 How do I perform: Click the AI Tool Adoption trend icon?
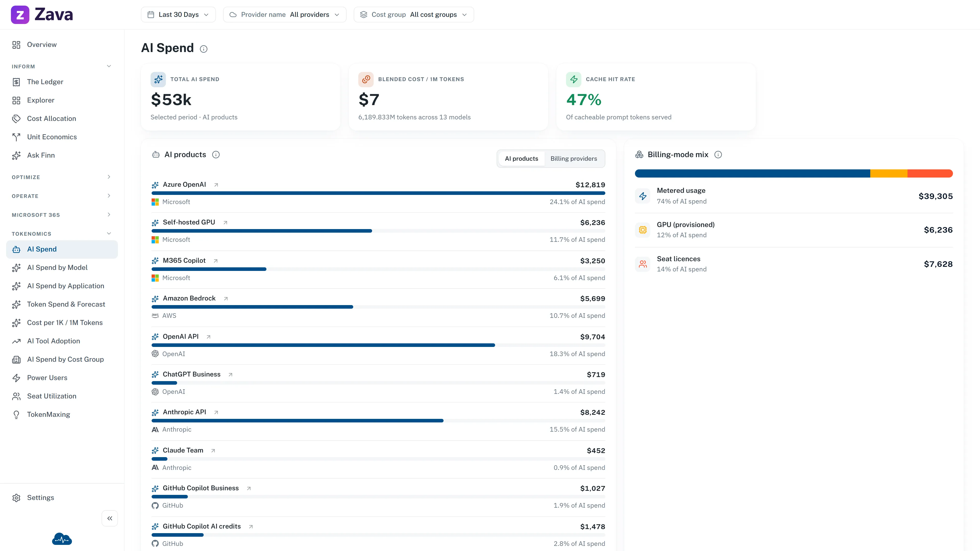point(16,341)
